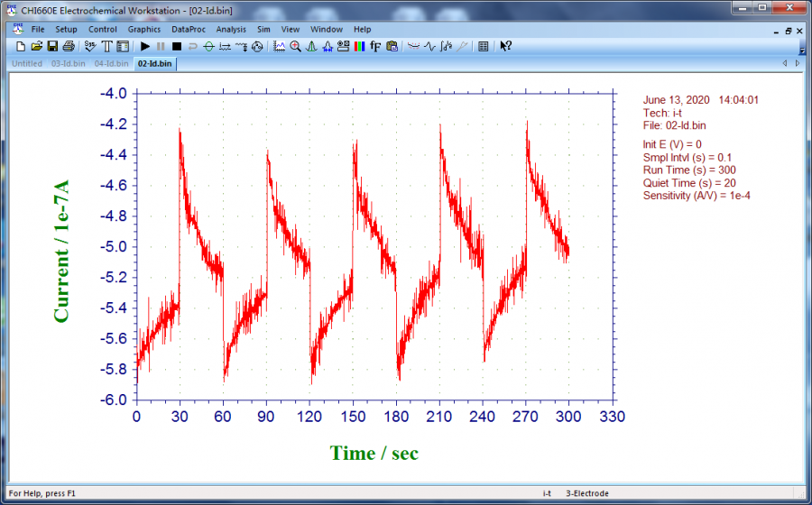Open the Setup menu
This screenshot has width=812, height=505.
(x=66, y=29)
